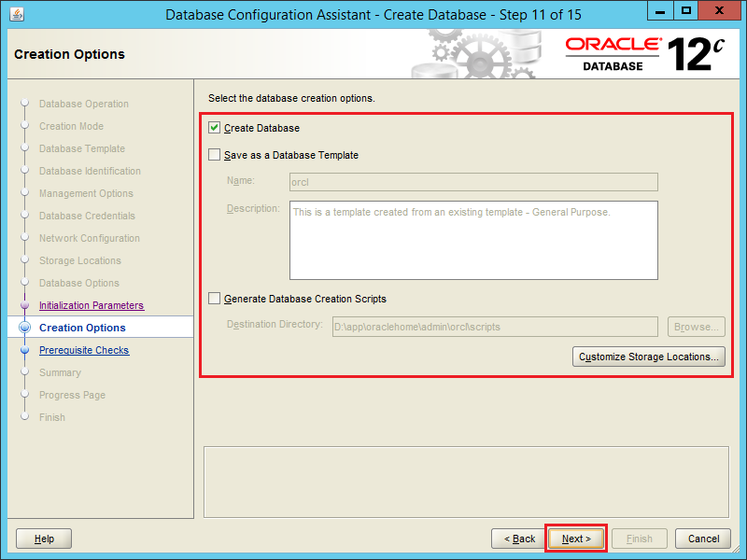Select Creation Options in the step list

[82, 328]
